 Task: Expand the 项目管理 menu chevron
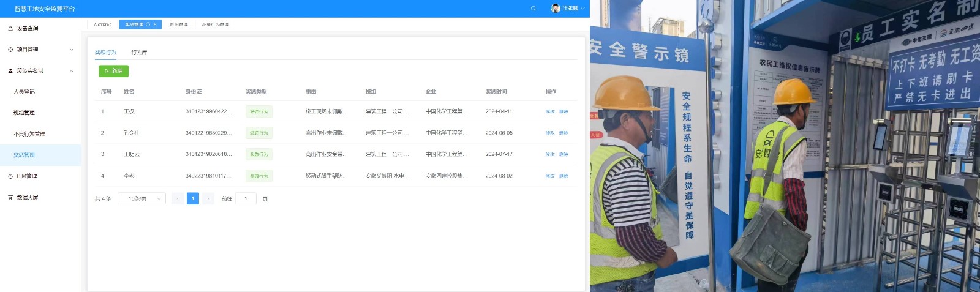[72, 50]
